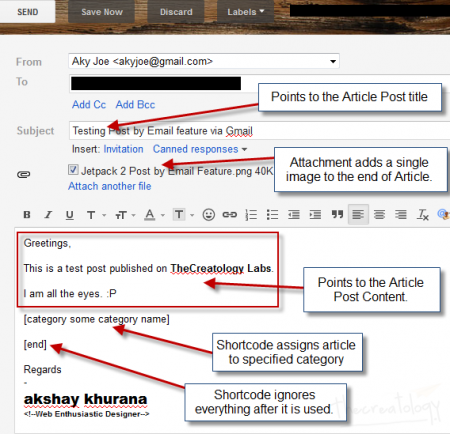Align text right

coord(401,214)
